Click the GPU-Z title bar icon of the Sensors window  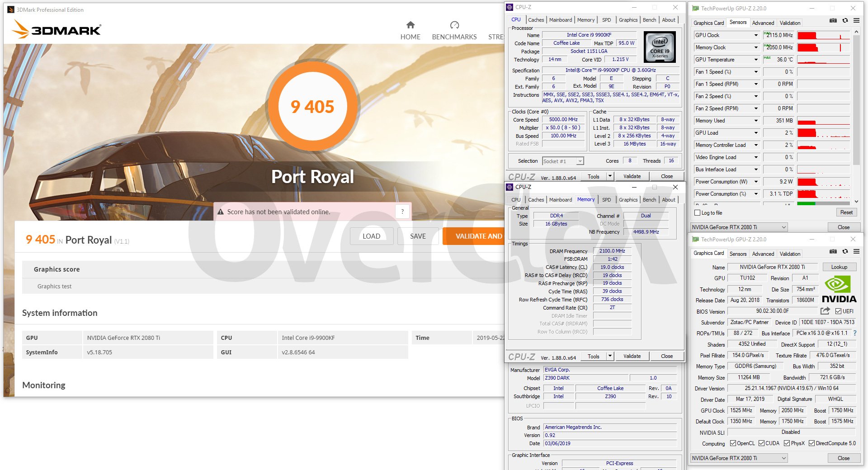click(x=695, y=8)
